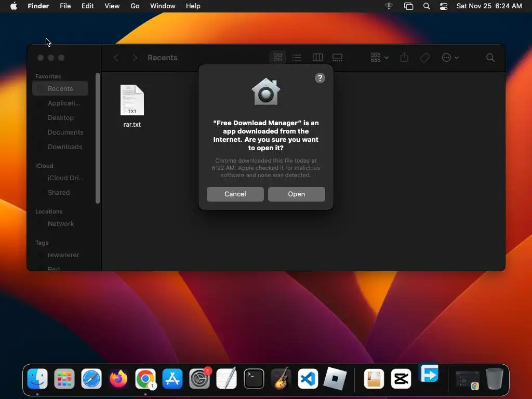Select the rar.txt file thumbnail
Viewport: 532px width, 399px height.
point(132,100)
